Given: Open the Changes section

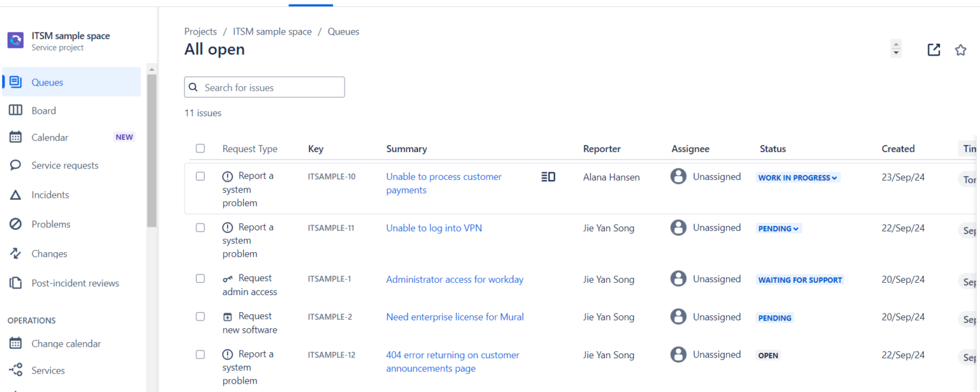Looking at the screenshot, I should [49, 253].
